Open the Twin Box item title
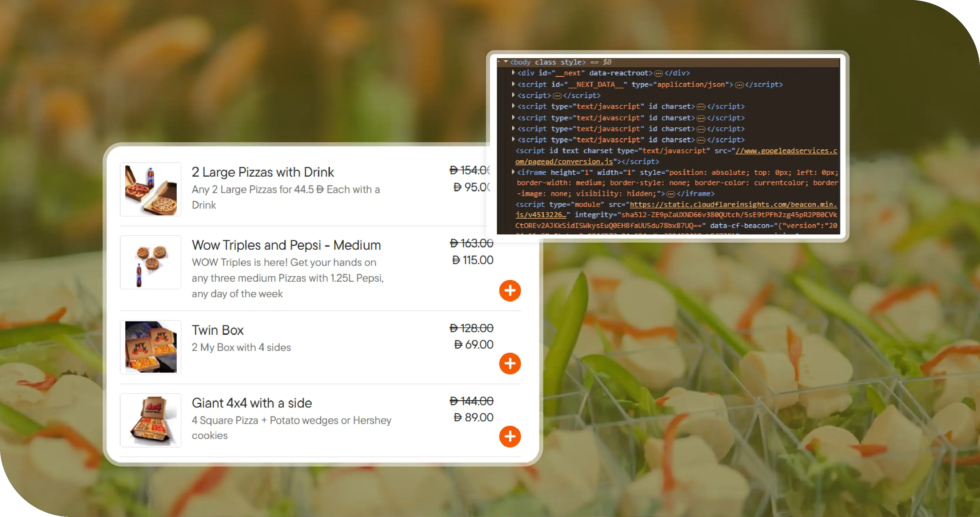 pyautogui.click(x=217, y=330)
